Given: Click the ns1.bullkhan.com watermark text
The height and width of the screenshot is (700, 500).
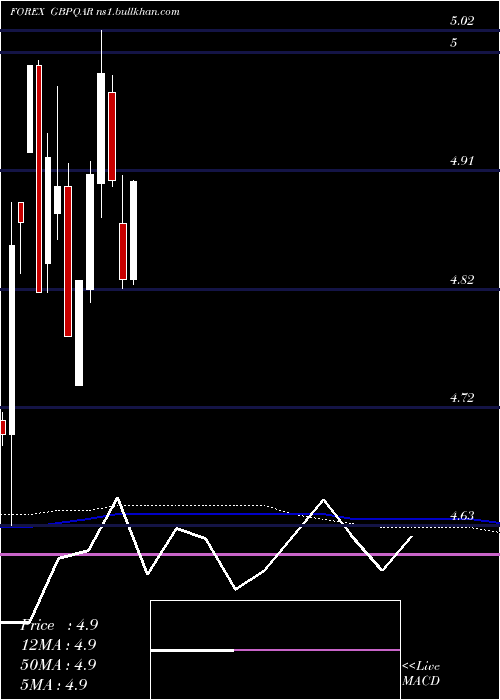Looking at the screenshot, I should coord(138,12).
